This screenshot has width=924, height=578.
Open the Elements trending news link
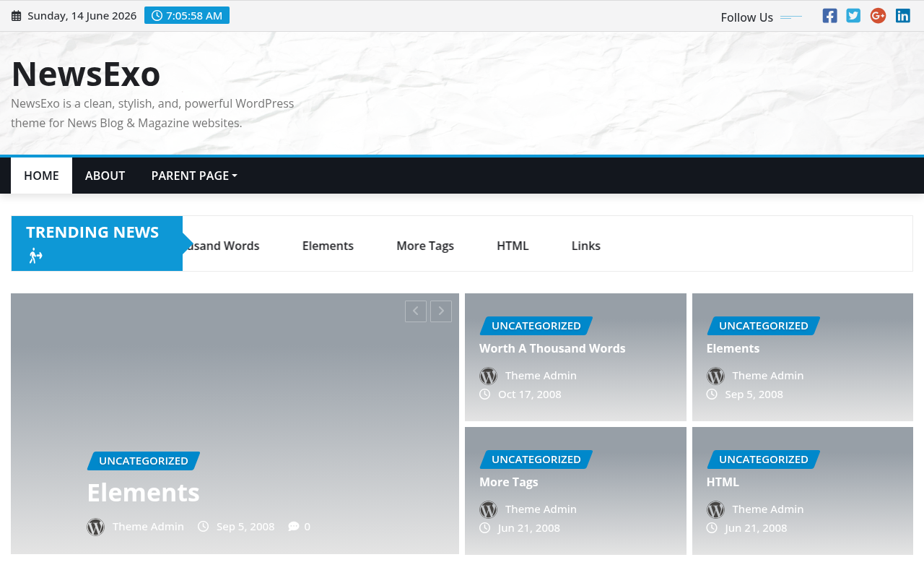[x=328, y=246]
